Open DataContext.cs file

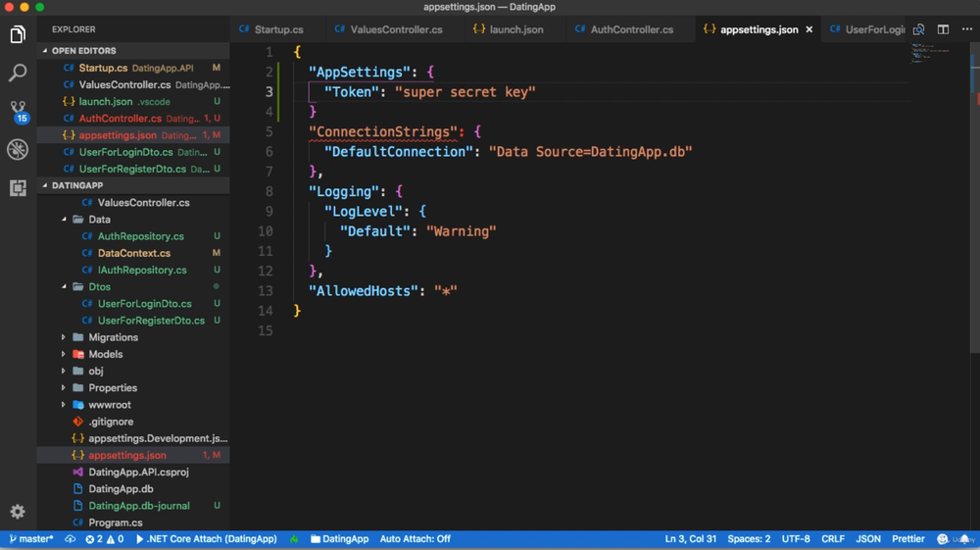tap(133, 253)
